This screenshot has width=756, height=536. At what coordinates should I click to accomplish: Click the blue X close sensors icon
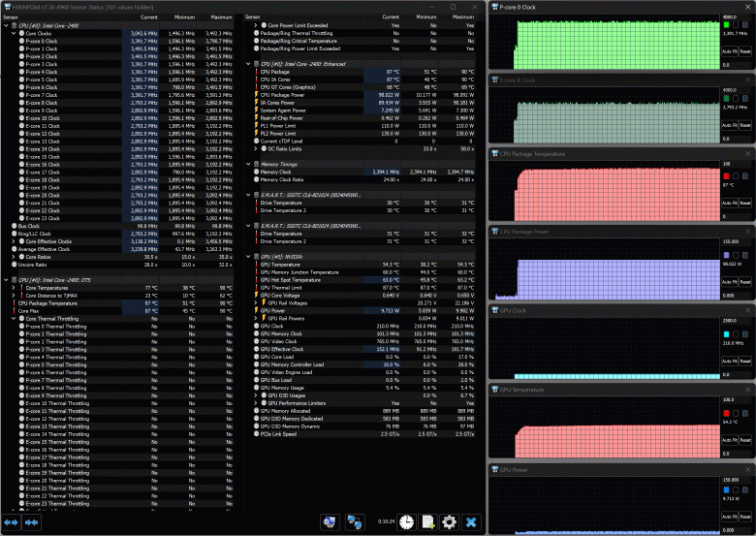click(x=471, y=522)
